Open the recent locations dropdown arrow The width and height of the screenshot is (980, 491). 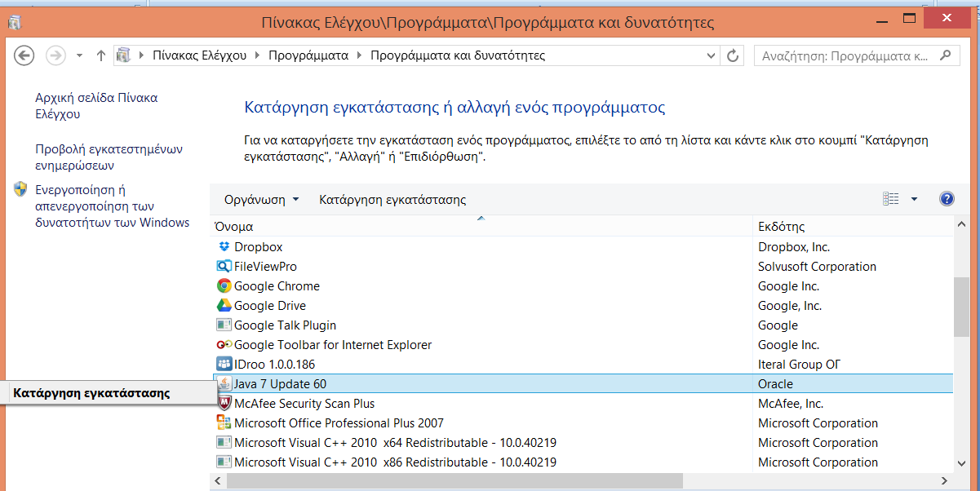[x=79, y=56]
